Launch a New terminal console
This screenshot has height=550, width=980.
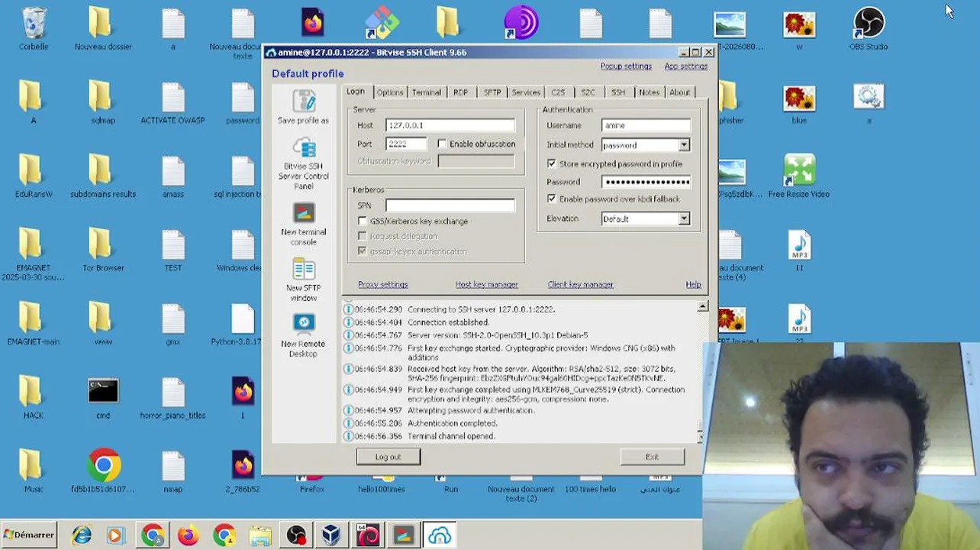(x=303, y=224)
